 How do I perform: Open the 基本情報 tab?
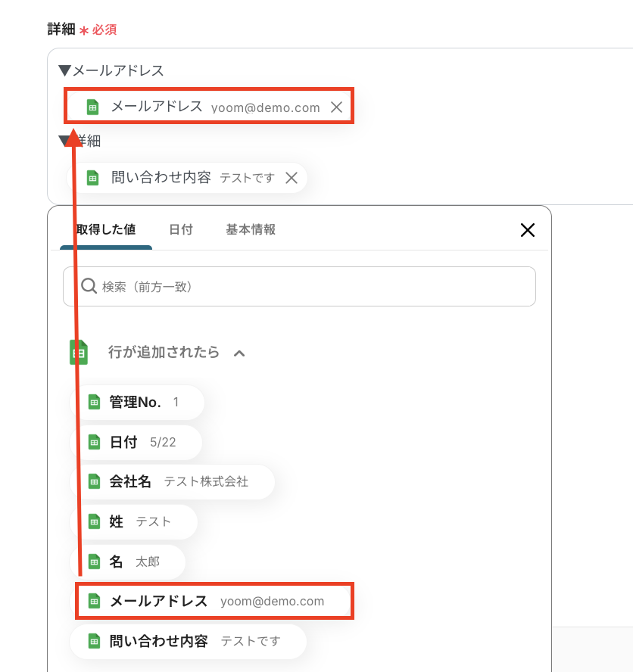point(251,230)
